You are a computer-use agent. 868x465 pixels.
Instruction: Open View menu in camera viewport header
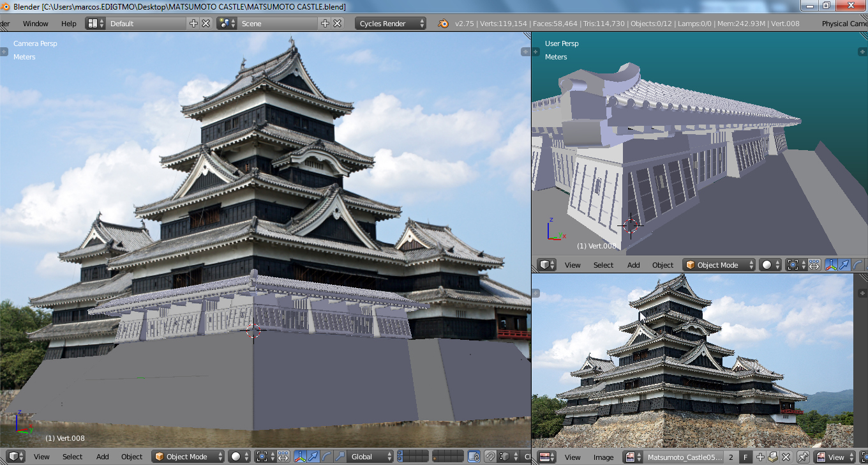[x=42, y=457]
